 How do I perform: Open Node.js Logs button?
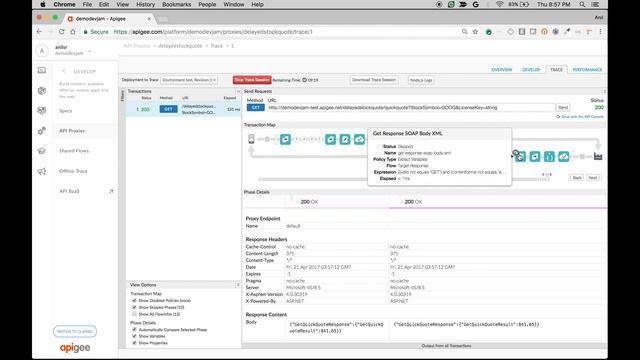421,80
